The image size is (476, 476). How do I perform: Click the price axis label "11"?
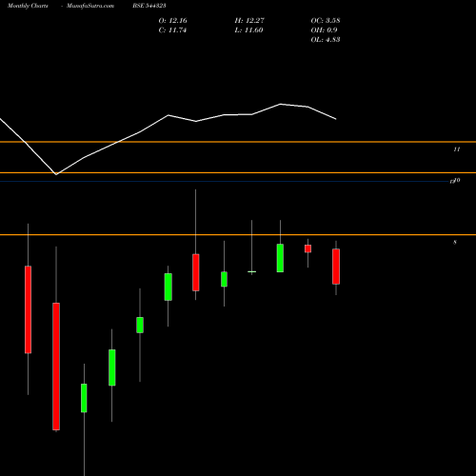[x=457, y=149]
